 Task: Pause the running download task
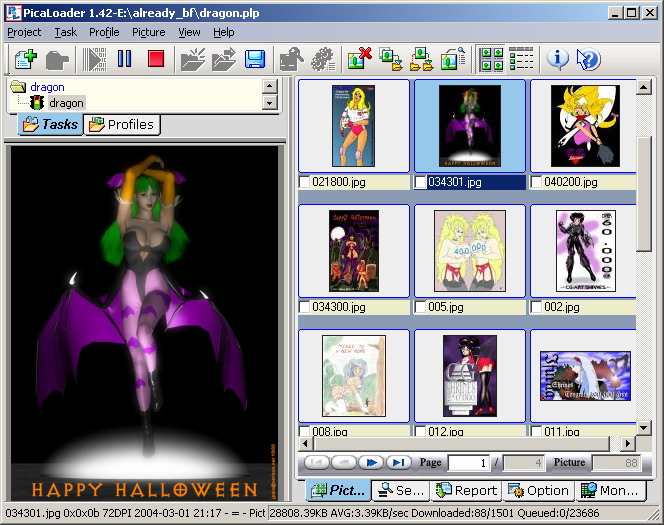(x=125, y=59)
